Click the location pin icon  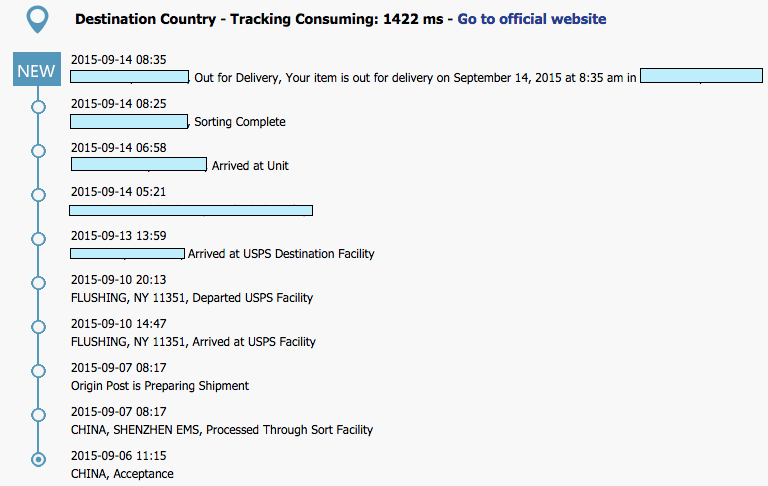[37, 19]
